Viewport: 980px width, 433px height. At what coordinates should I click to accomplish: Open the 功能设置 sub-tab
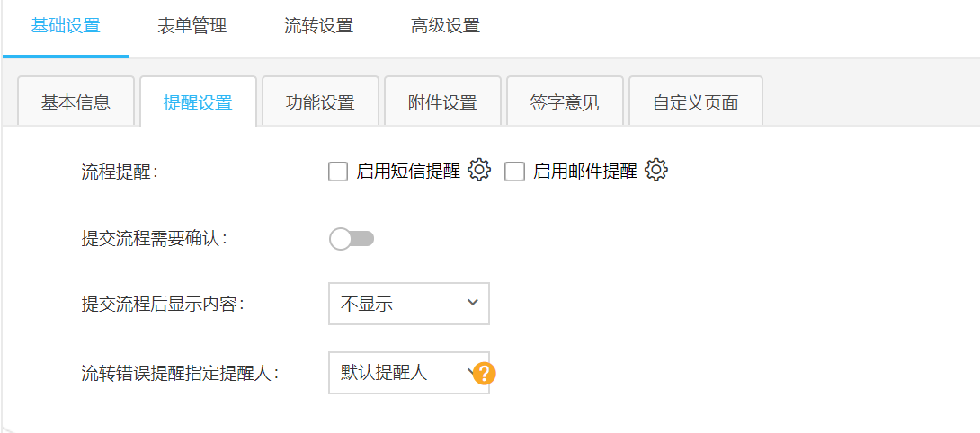pyautogui.click(x=320, y=102)
